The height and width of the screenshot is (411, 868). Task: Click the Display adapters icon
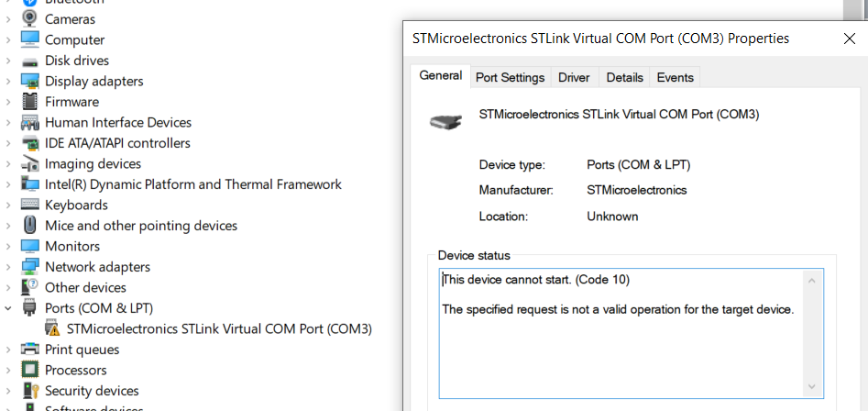[30, 81]
